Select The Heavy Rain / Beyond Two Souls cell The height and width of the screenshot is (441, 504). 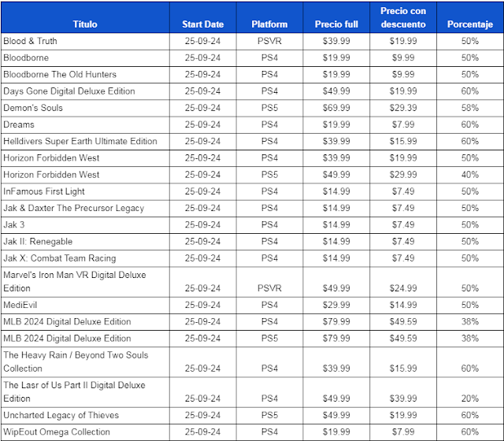85,362
